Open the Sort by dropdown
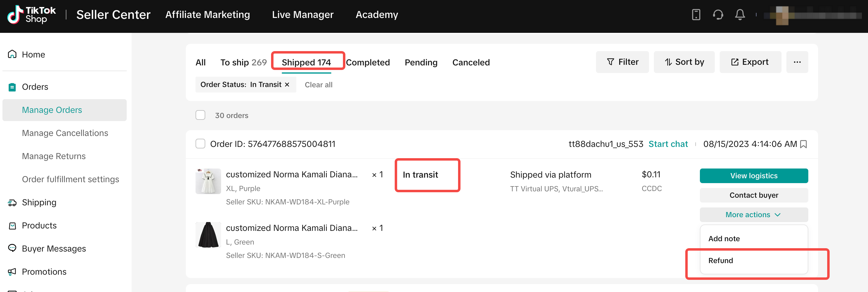Image resolution: width=868 pixels, height=292 pixels. point(684,62)
